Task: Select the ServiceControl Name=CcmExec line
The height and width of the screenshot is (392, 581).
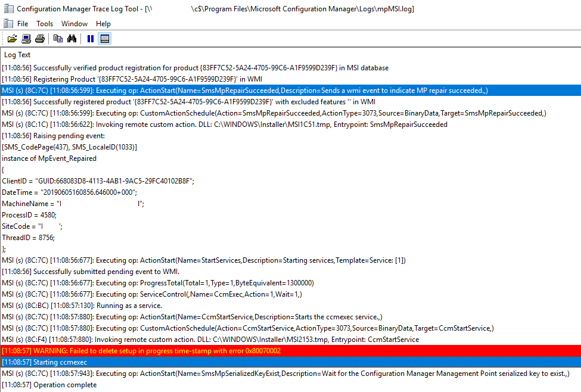Action: pos(291,294)
